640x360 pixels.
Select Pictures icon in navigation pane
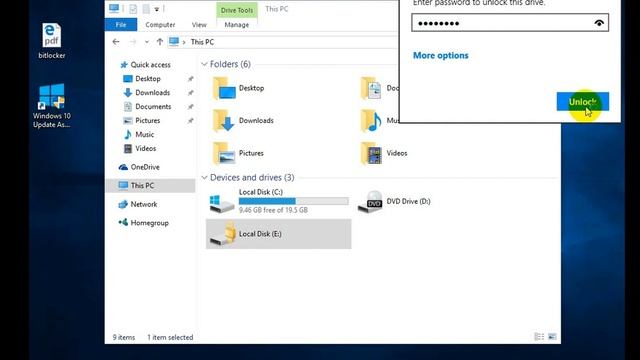click(128, 120)
